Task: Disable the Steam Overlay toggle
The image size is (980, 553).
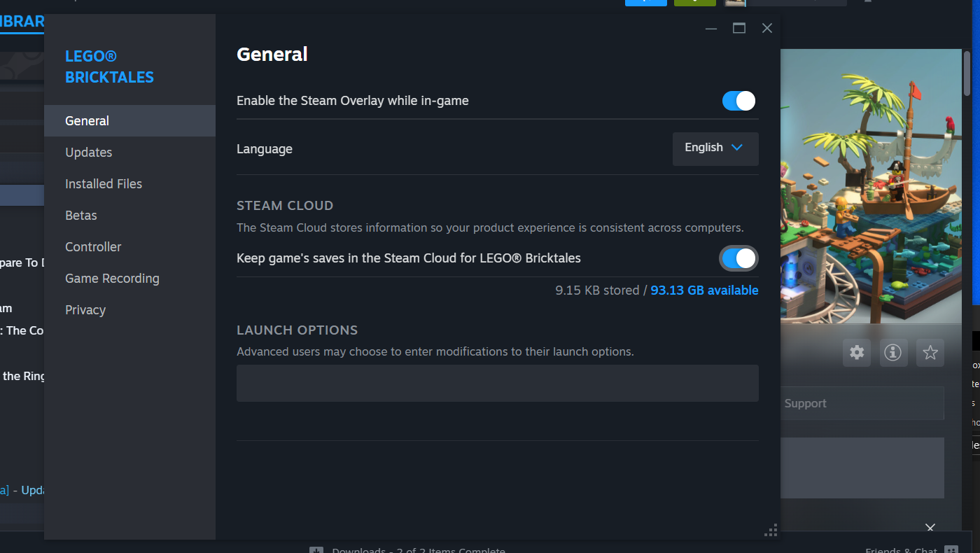Action: [738, 101]
